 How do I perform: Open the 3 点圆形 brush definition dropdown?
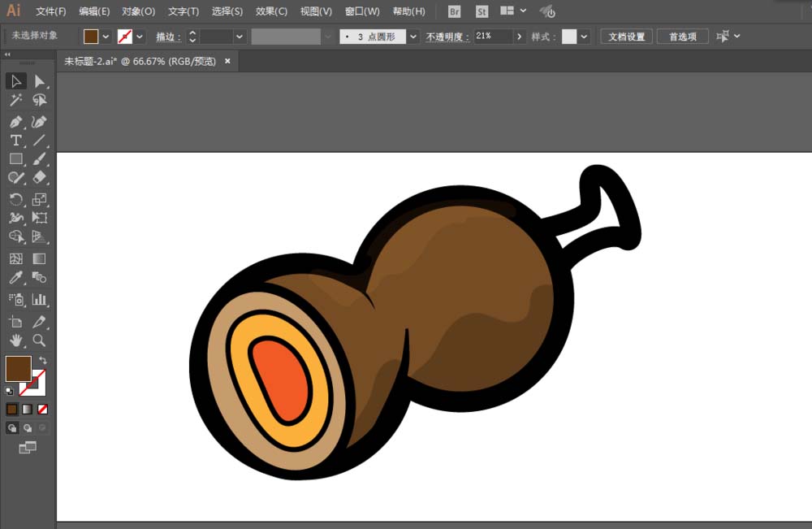[413, 37]
